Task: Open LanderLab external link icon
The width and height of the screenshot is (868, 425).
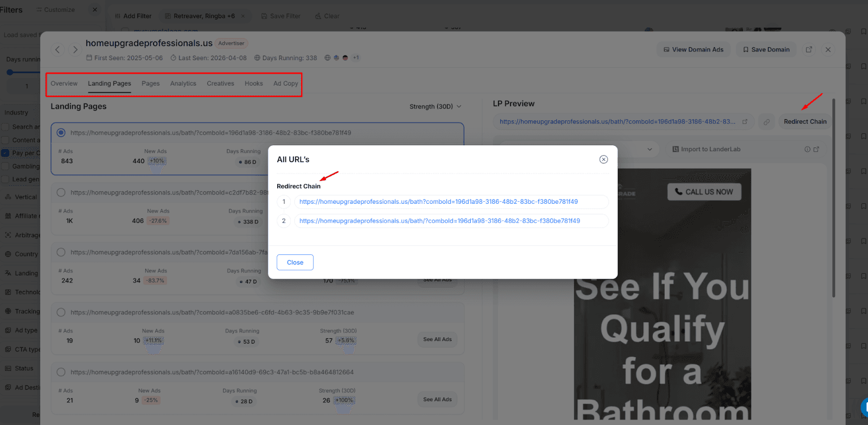Action: 816,149
